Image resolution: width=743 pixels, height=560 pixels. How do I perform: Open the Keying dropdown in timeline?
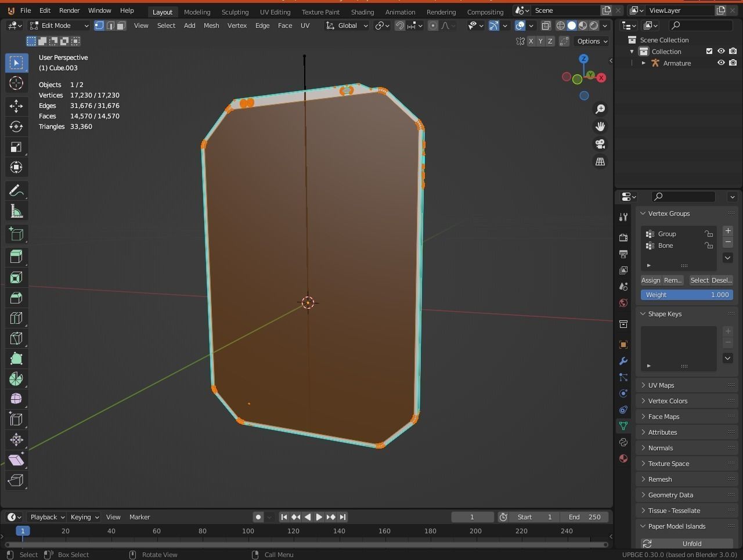tap(84, 517)
